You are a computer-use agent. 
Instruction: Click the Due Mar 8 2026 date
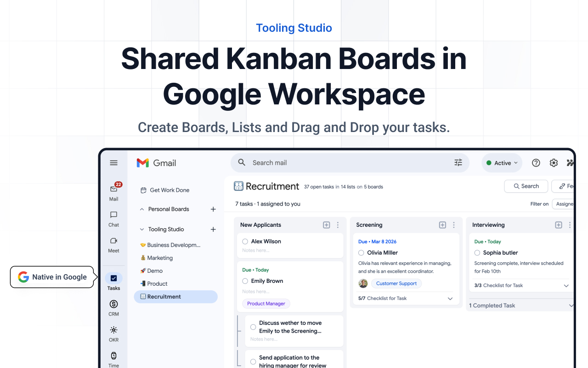click(377, 241)
